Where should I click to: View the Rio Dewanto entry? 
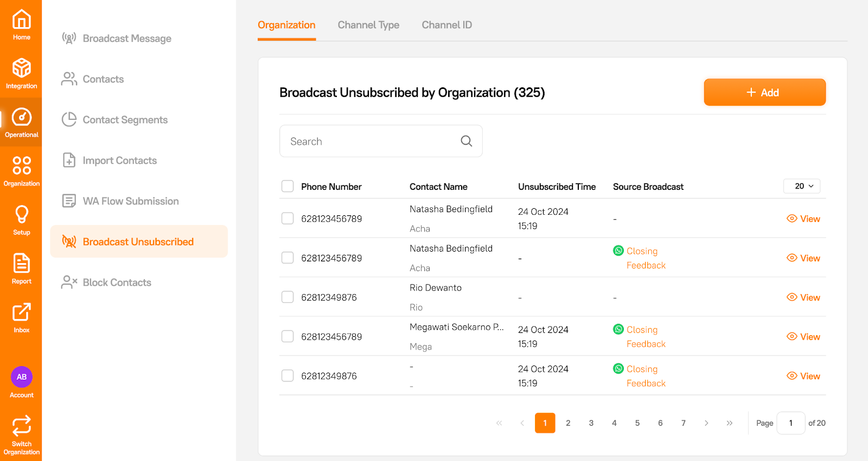(803, 297)
